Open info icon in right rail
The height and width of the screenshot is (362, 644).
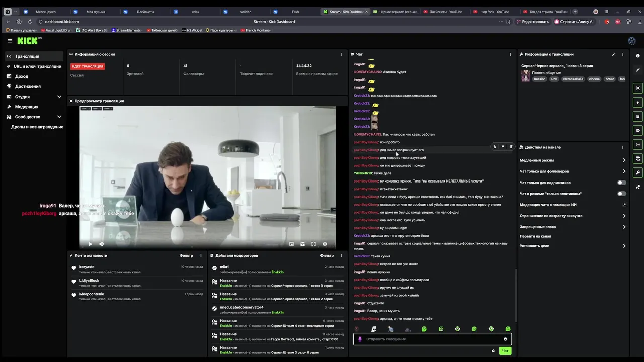(x=638, y=56)
